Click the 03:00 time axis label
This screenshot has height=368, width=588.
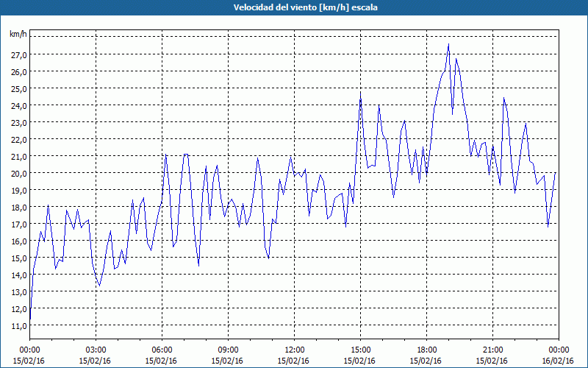pyautogui.click(x=96, y=350)
